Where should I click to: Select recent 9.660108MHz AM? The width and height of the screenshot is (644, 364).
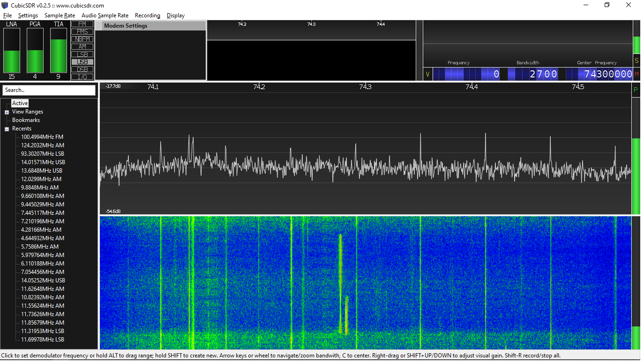click(x=43, y=196)
